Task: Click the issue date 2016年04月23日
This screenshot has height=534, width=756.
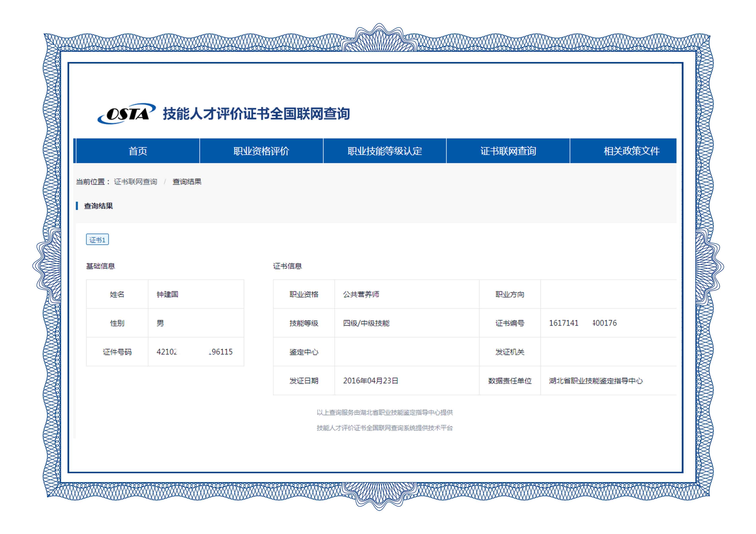Action: click(370, 381)
